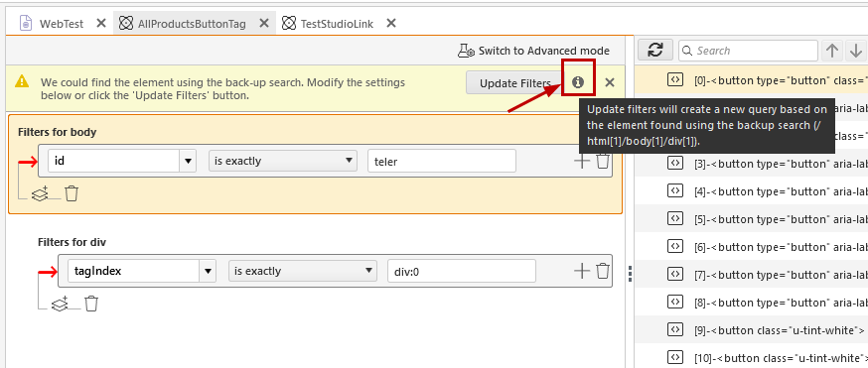Go to next search result arrow
The width and height of the screenshot is (868, 368).
[856, 51]
